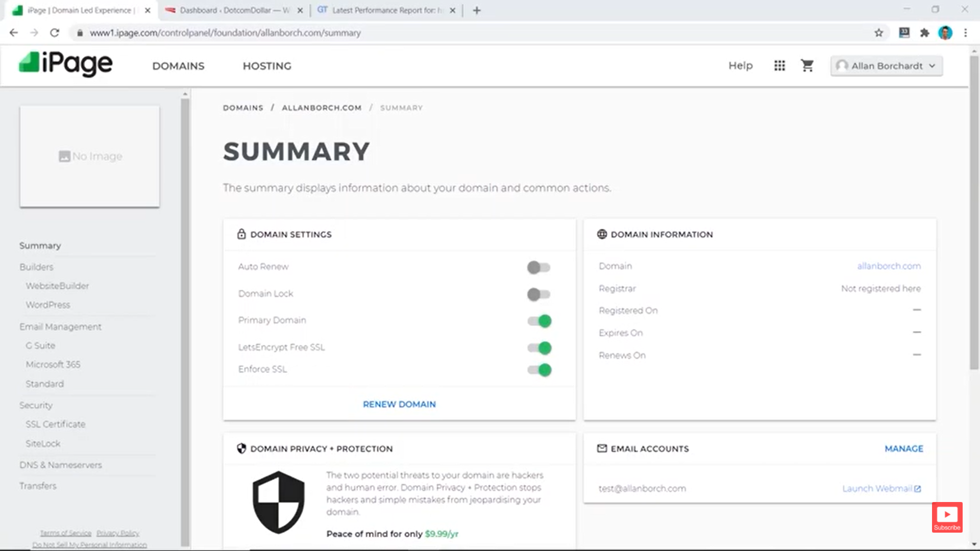This screenshot has width=980, height=551.
Task: Open Chrome profile avatar
Action: coord(945,33)
